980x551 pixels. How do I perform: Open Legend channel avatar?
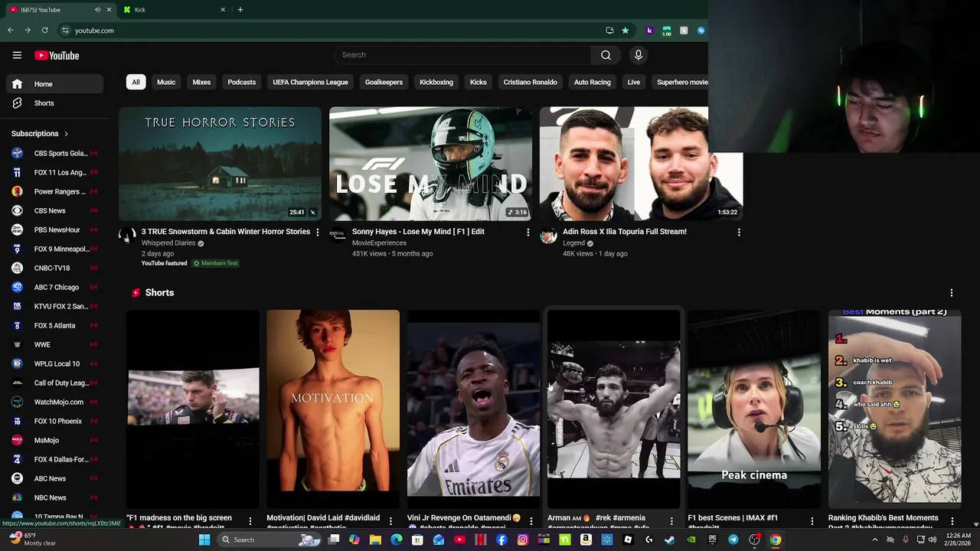click(x=548, y=236)
